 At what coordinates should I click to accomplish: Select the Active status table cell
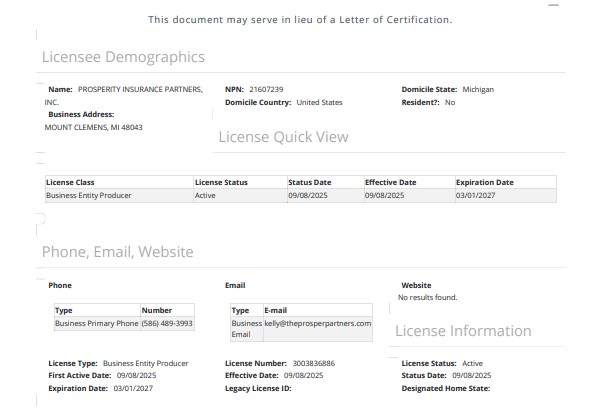coord(240,195)
